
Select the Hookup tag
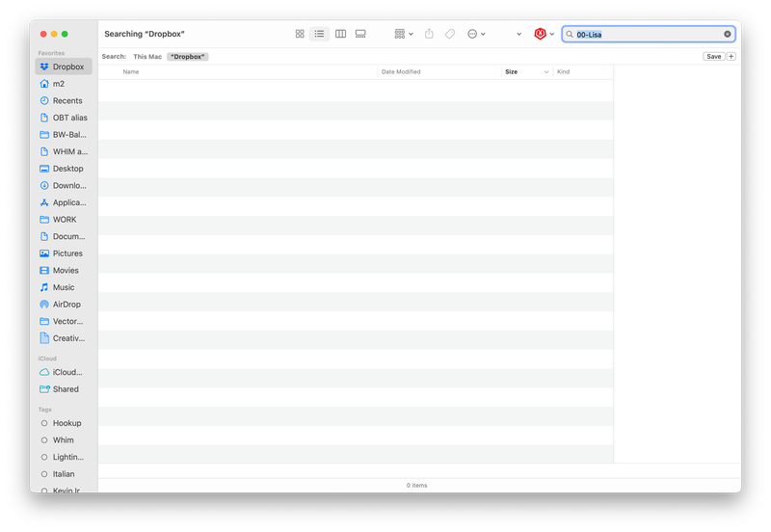64,423
